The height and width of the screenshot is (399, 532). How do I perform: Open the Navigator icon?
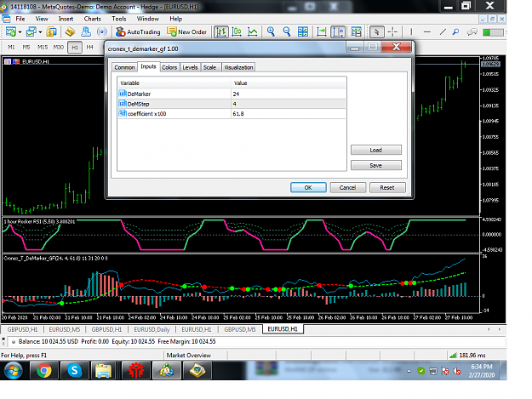click(86, 31)
